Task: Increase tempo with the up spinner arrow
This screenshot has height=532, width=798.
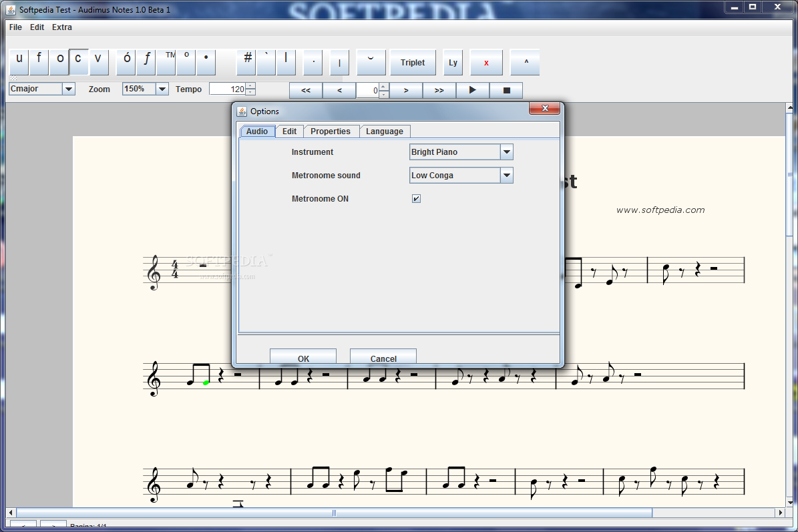Action: [x=250, y=86]
